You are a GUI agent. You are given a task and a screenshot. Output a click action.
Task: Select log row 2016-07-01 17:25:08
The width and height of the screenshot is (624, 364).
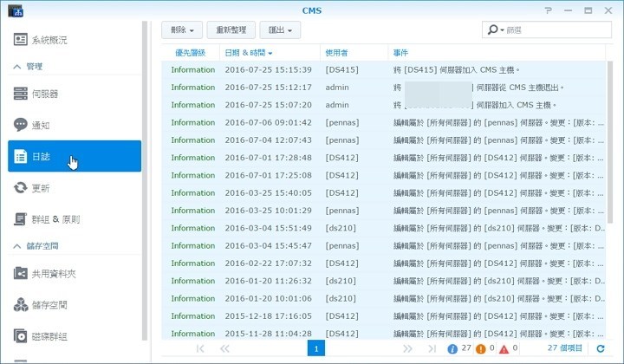(x=384, y=175)
